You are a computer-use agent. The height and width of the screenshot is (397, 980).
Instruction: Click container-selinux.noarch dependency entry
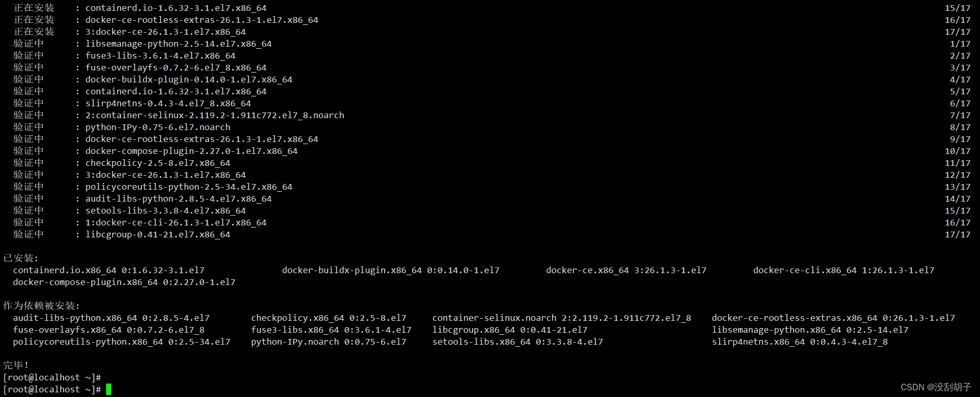[562, 318]
